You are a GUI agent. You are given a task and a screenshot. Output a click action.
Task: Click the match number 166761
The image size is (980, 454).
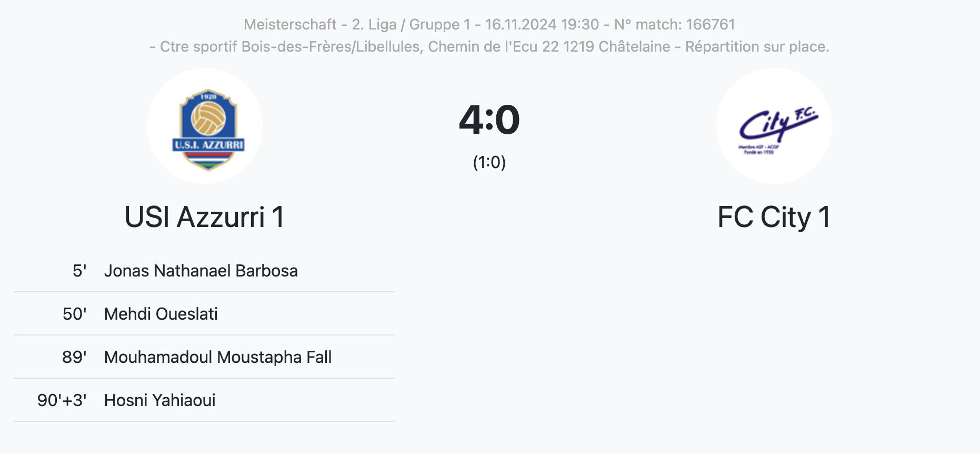point(710,24)
